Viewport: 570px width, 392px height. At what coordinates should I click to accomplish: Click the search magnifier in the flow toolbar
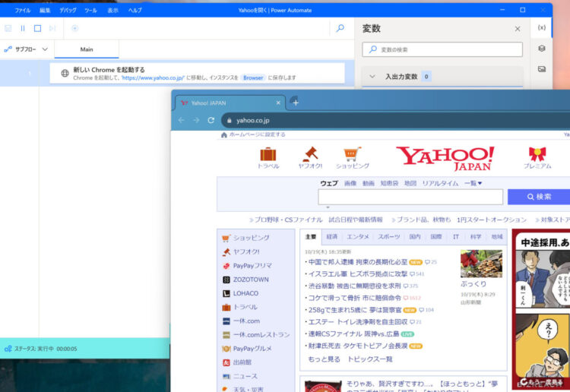340,28
